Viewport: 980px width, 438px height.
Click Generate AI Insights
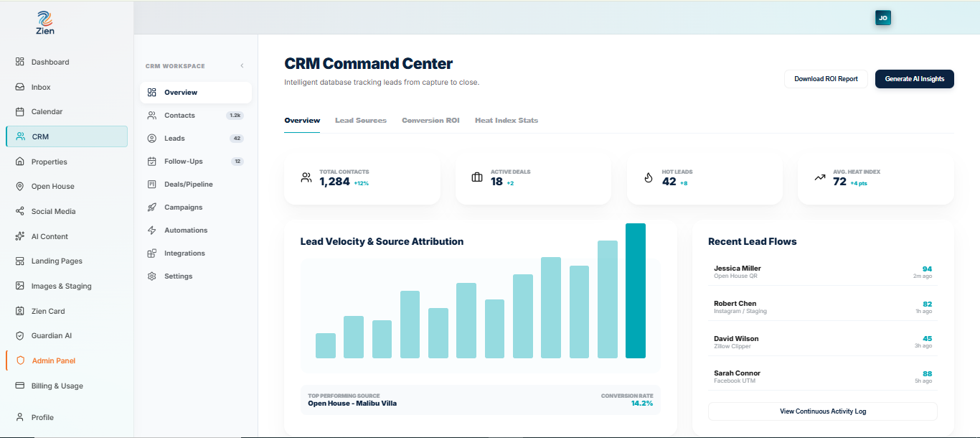point(914,79)
